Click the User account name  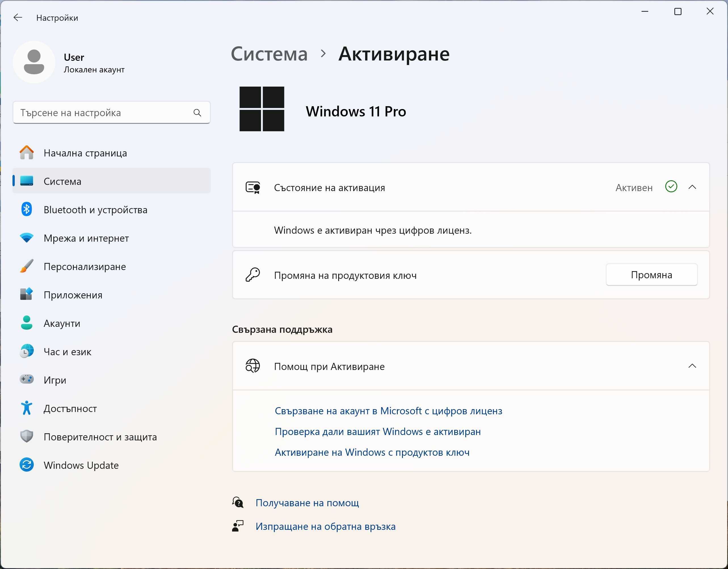74,57
